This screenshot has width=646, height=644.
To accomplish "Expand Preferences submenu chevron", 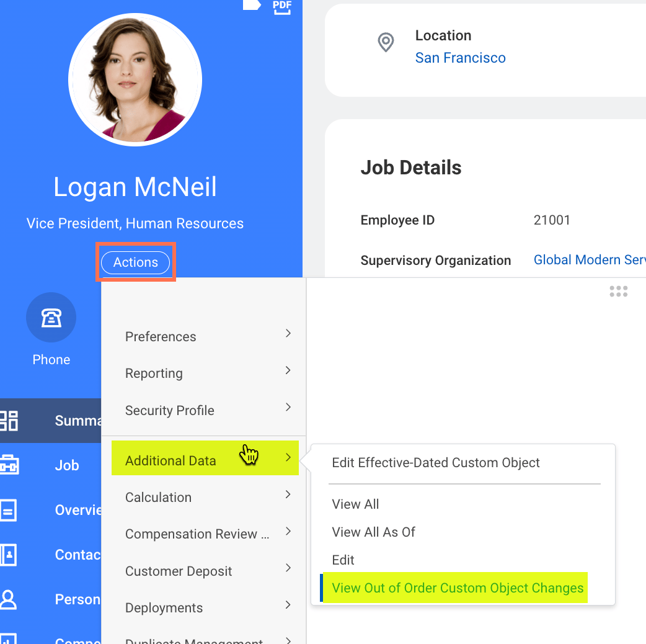I will point(288,333).
